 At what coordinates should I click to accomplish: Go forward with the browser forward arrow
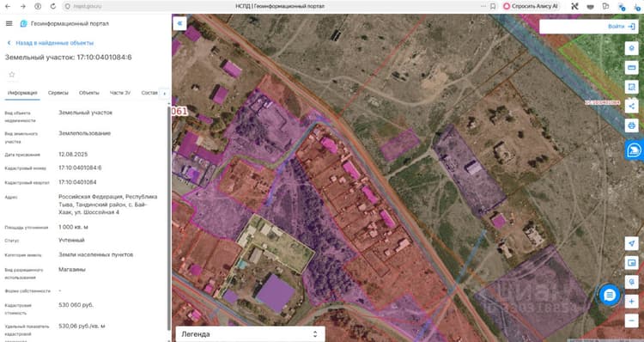pos(22,6)
